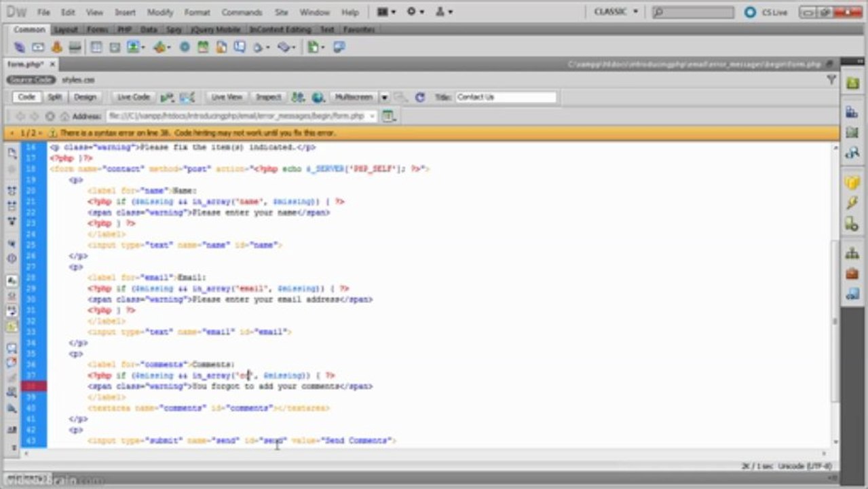Open Documents icon in coding toolbar
868x489 pixels.
tap(12, 153)
